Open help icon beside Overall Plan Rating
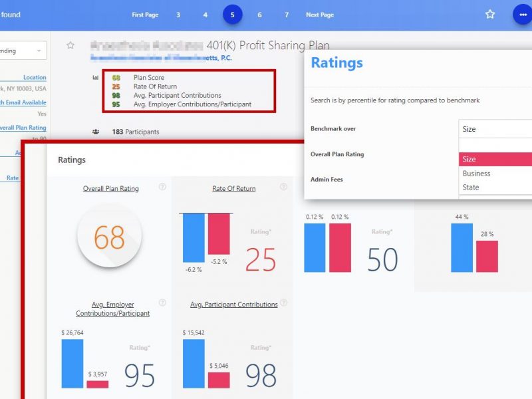The height and width of the screenshot is (399, 532). point(162,188)
